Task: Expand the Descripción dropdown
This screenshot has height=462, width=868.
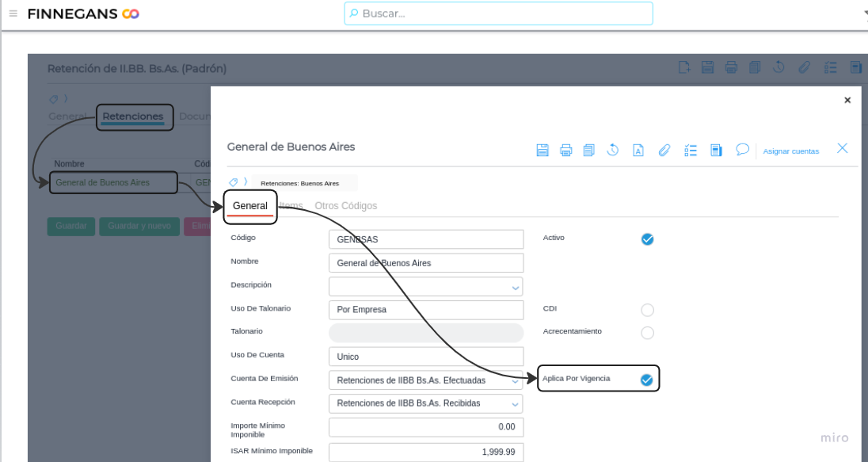Action: pyautogui.click(x=516, y=288)
